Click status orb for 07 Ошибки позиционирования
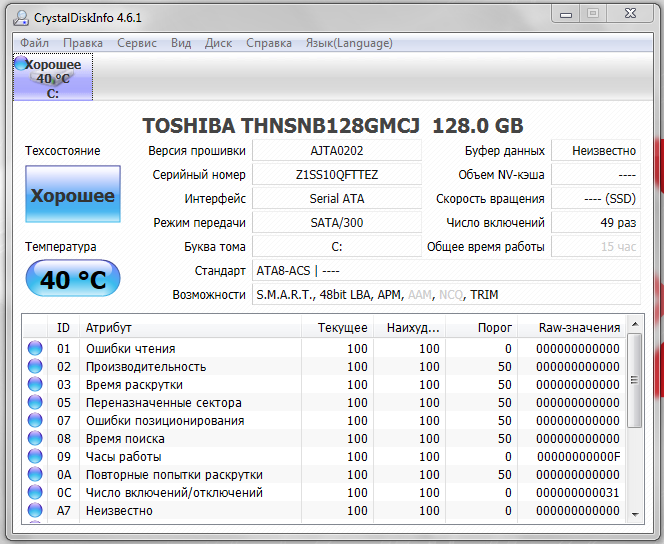 (x=35, y=420)
